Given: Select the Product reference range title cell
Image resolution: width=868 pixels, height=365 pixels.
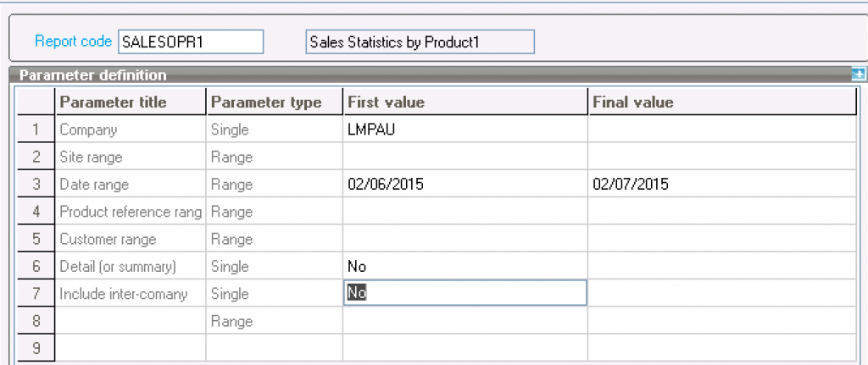Looking at the screenshot, I should click(131, 213).
